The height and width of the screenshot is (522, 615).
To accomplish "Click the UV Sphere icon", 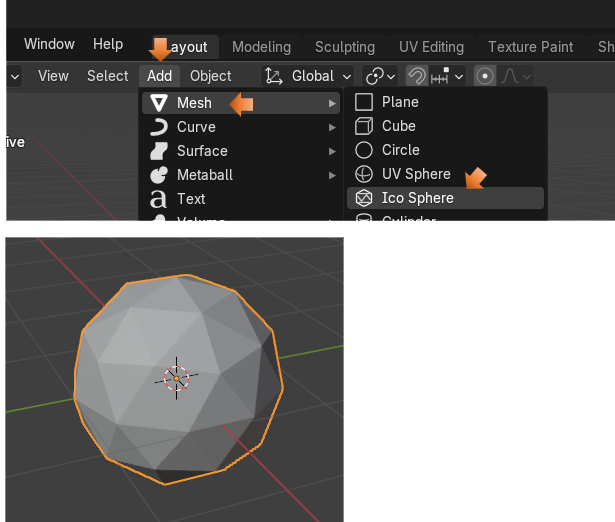I will click(365, 174).
